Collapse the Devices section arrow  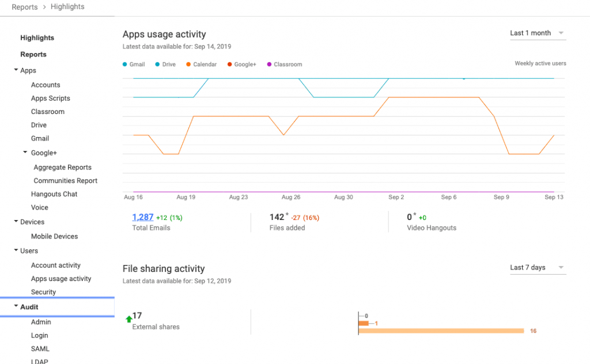tap(16, 222)
